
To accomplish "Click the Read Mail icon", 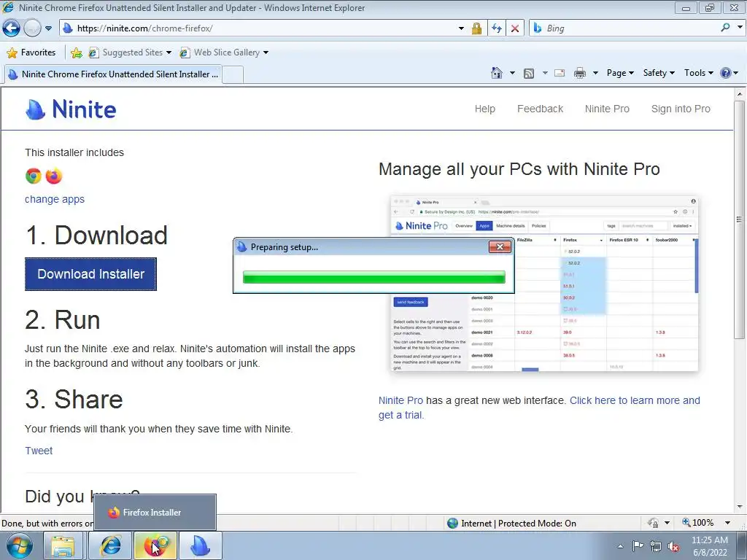I will click(560, 73).
